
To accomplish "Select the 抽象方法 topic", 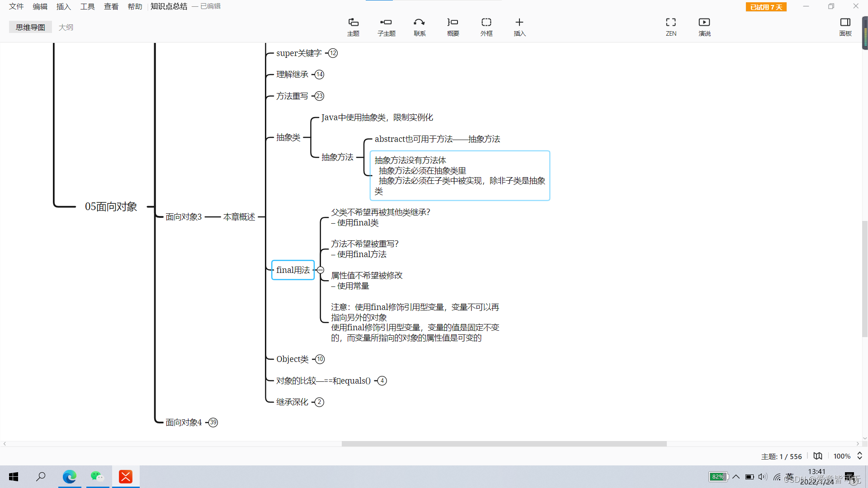I will pyautogui.click(x=337, y=157).
